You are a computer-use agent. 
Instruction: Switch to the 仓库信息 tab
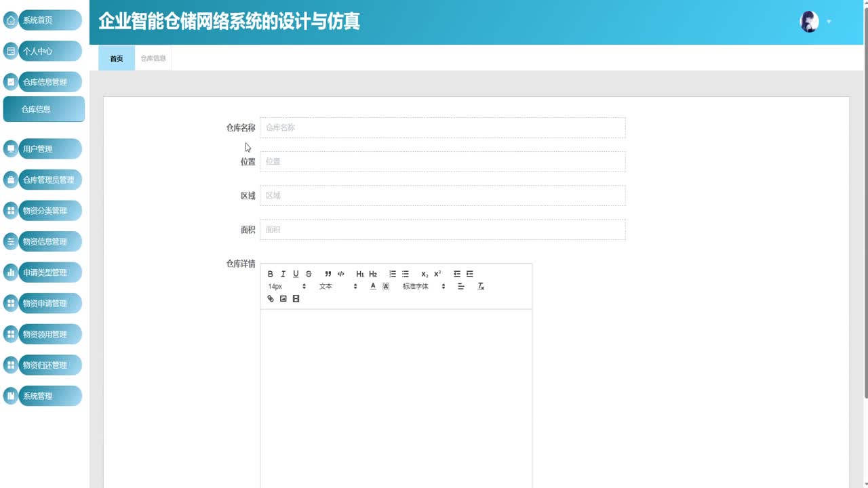153,58
